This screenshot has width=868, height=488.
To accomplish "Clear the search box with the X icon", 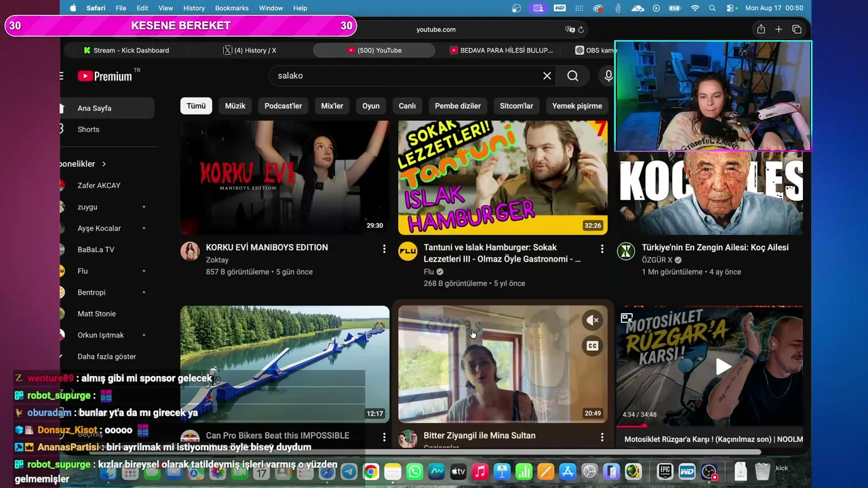I will [x=547, y=76].
